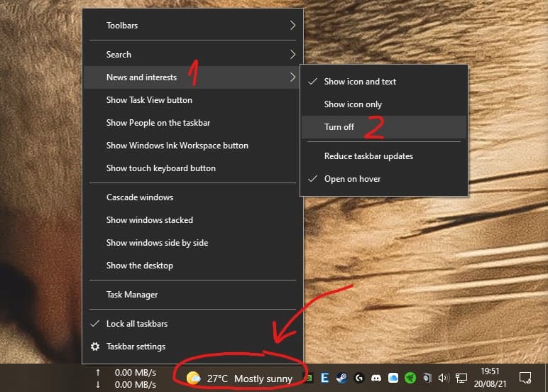Expand the Toolbars submenu arrow

[292, 25]
